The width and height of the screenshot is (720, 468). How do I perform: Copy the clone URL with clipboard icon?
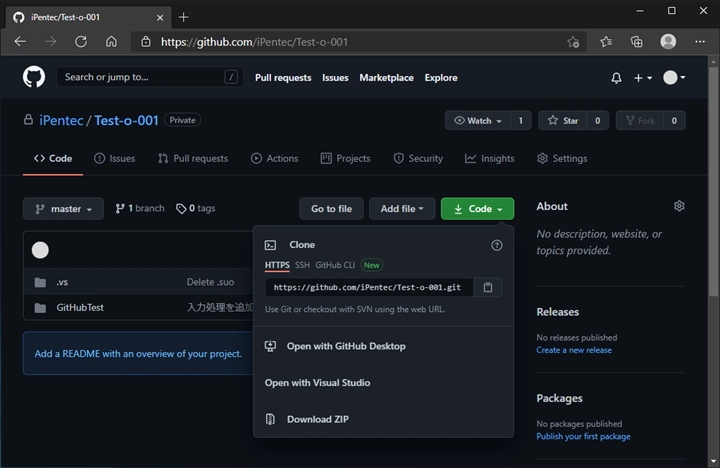click(488, 288)
